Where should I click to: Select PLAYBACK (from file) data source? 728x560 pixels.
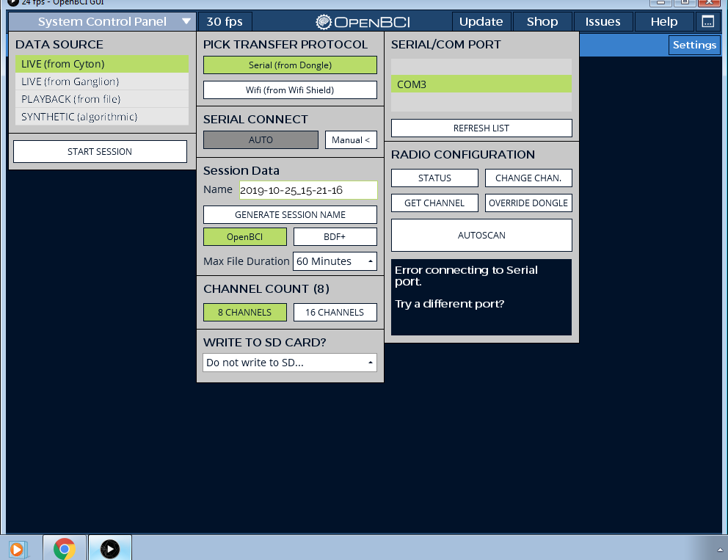(x=102, y=99)
